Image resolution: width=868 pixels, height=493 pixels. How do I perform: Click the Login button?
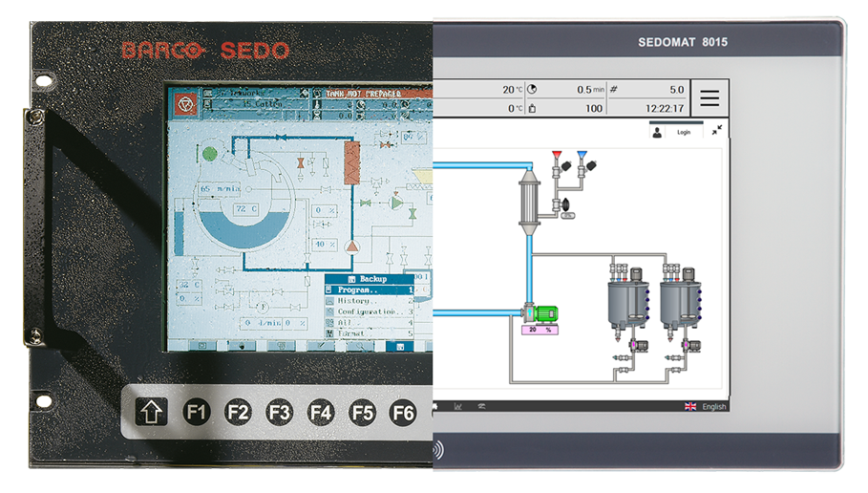(x=684, y=133)
